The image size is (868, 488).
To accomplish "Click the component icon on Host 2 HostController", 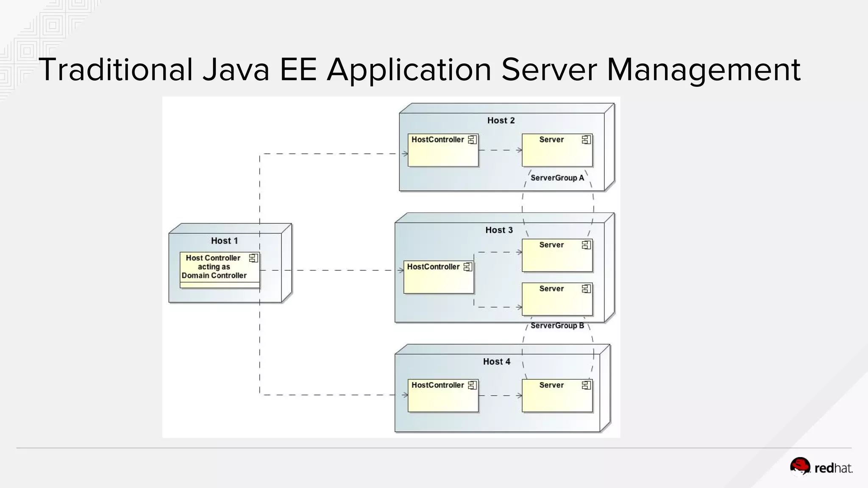I will tap(472, 140).
